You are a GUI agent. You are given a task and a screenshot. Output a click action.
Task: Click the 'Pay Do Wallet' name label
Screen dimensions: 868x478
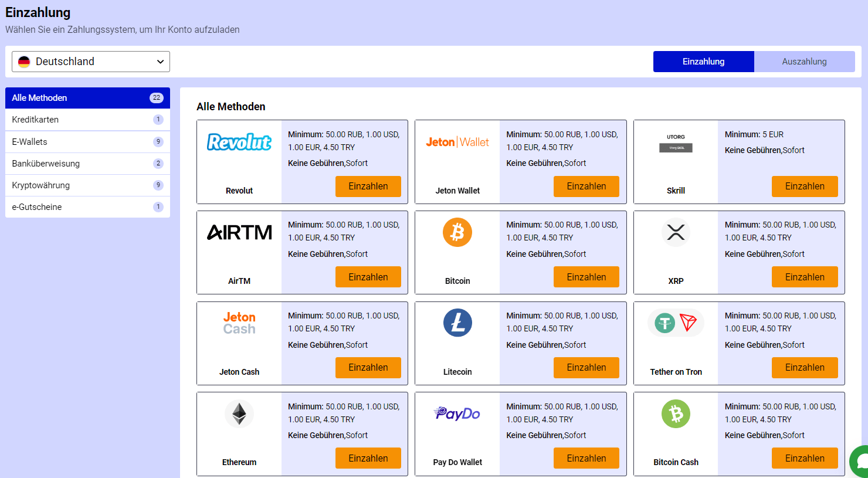click(457, 462)
